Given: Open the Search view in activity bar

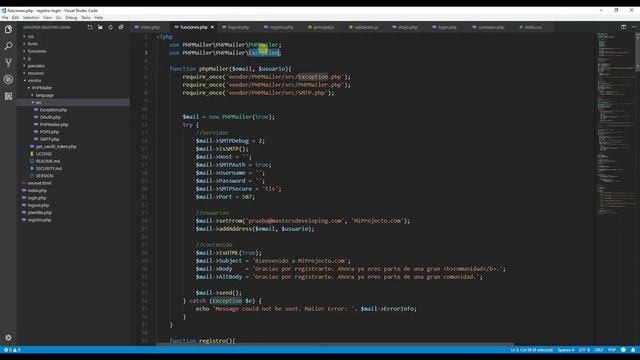Looking at the screenshot, I should (8, 46).
